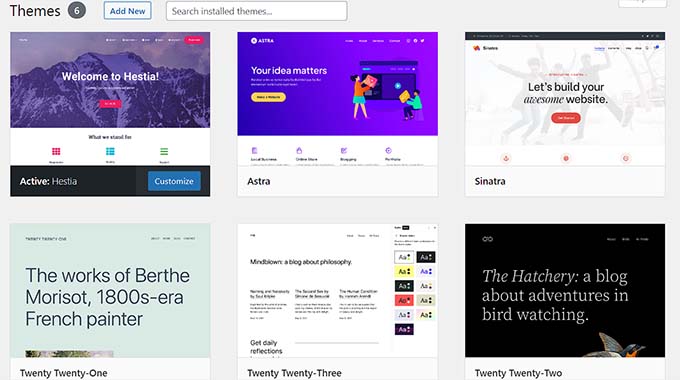Screen dimensions: 680x380
Task: Click the Twenty Twenty-Three theme name
Action: [294, 373]
